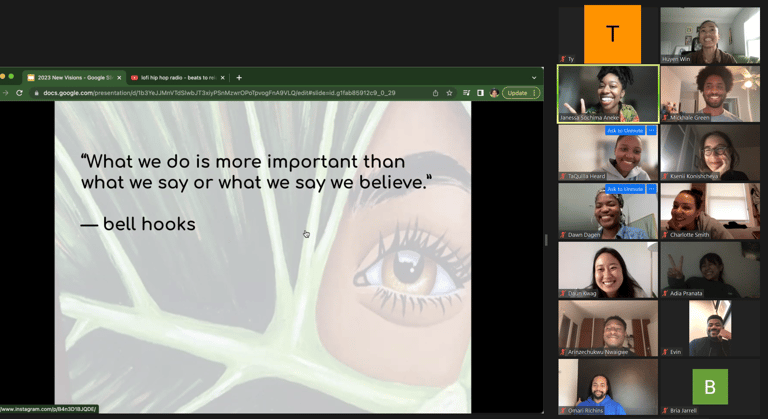
Task: Select Charlotte Smith's video tile
Action: tap(710, 211)
